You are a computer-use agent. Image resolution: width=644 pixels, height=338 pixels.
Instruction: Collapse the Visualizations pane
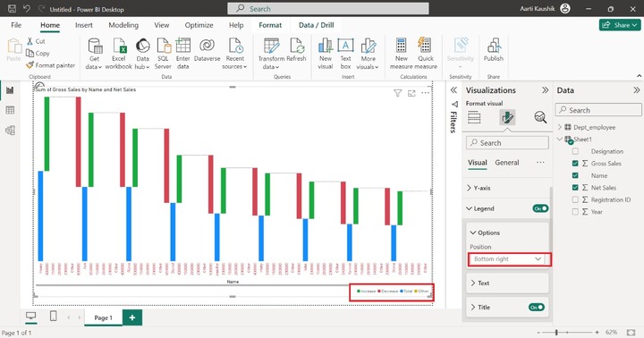[545, 90]
